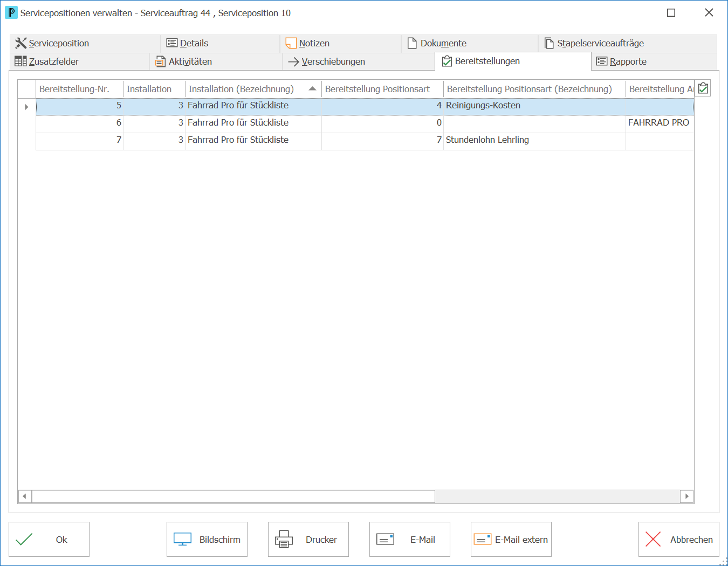Select the cell FAHRRAD PRO
The height and width of the screenshot is (566, 728).
point(660,123)
